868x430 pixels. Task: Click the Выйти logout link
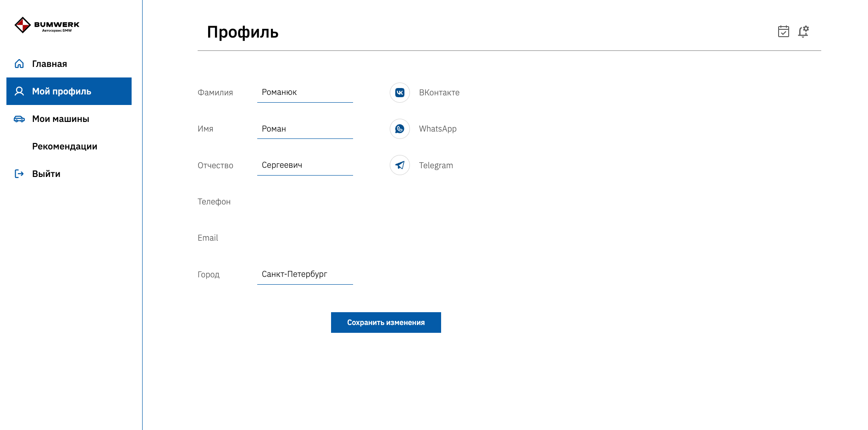coord(46,174)
